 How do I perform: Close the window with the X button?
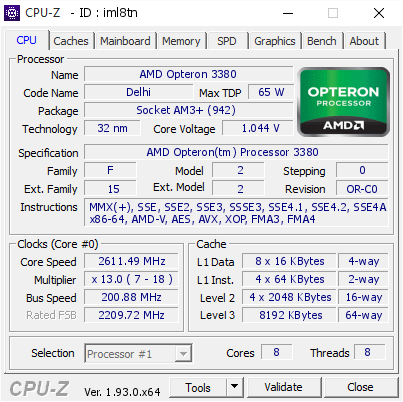[x=379, y=13]
